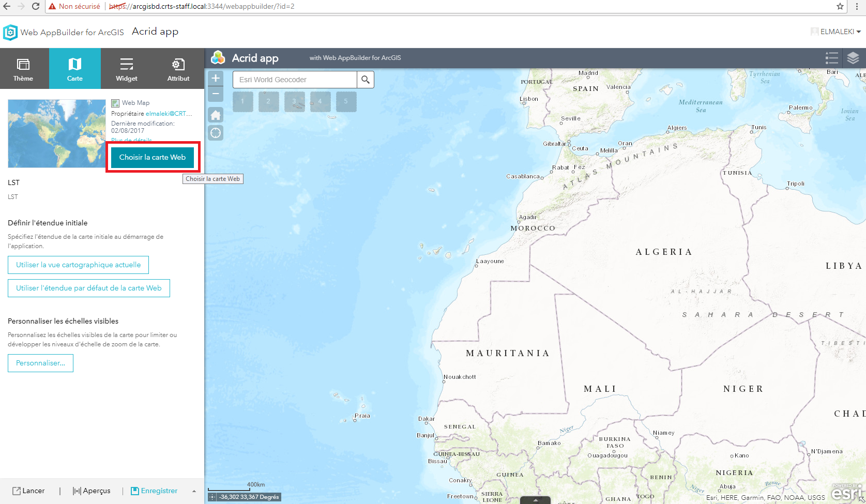Click the map zoom in plus button
Screen dimensions: 866x504
216,78
